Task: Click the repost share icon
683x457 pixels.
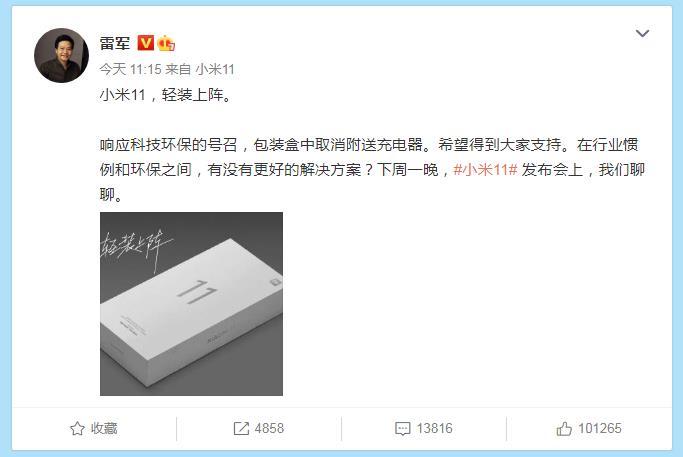Action: click(241, 429)
